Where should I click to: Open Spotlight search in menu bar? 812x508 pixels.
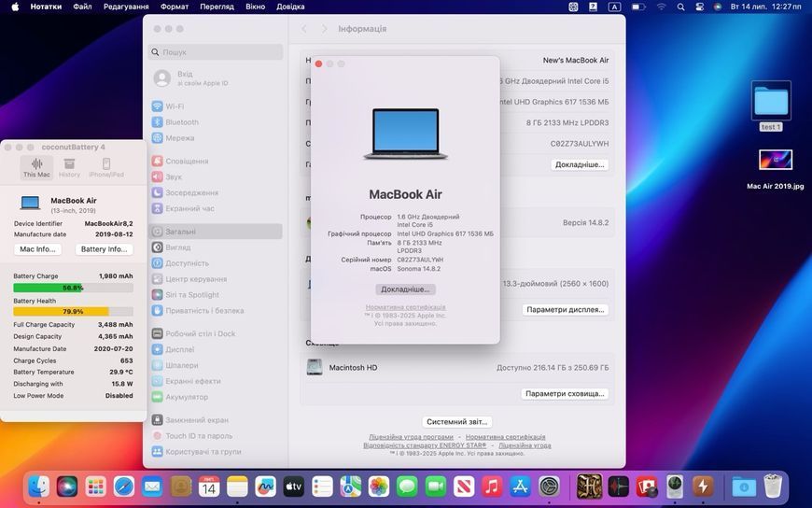[x=681, y=7]
